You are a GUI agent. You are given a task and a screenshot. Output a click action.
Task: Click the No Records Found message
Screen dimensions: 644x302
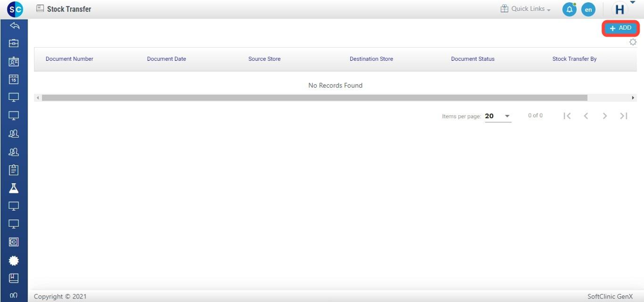(x=336, y=86)
